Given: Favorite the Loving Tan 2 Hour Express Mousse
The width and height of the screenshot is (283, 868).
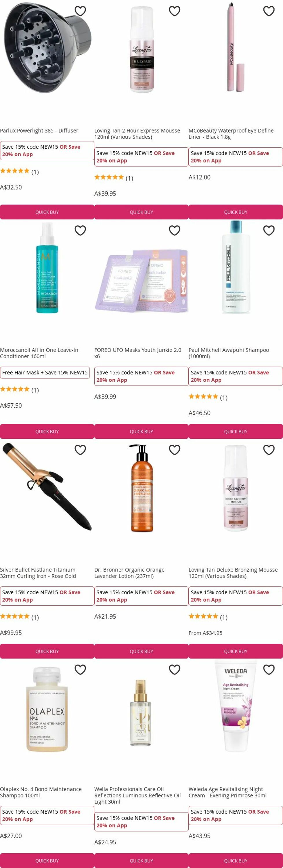Looking at the screenshot, I should pyautogui.click(x=174, y=11).
